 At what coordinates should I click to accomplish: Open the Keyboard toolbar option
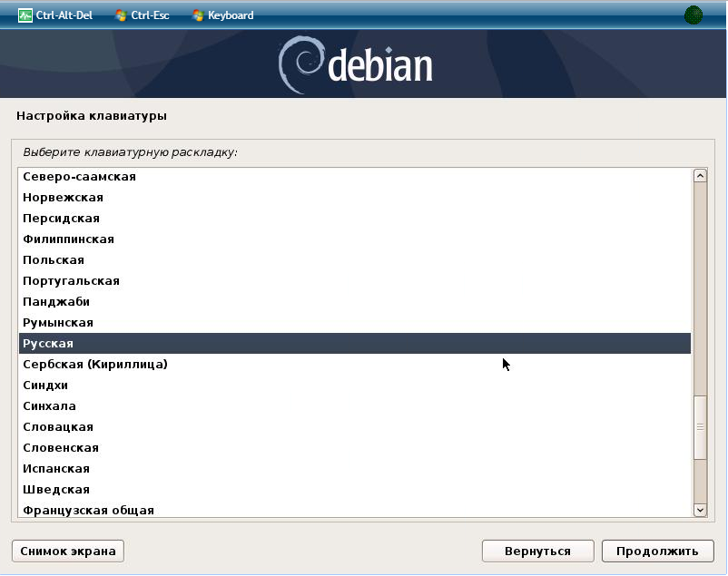[223, 15]
